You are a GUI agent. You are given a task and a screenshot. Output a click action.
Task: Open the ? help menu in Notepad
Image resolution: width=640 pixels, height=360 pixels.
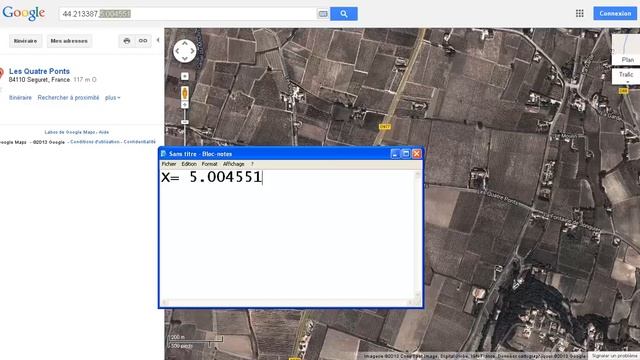252,164
